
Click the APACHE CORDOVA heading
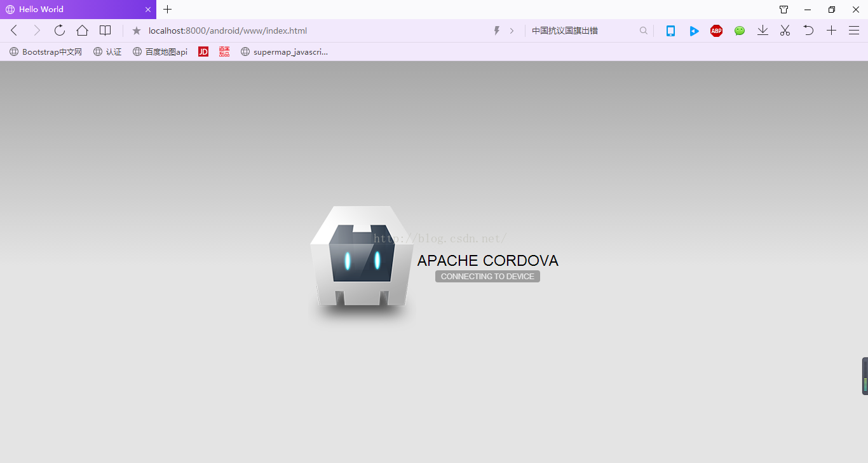coord(487,261)
